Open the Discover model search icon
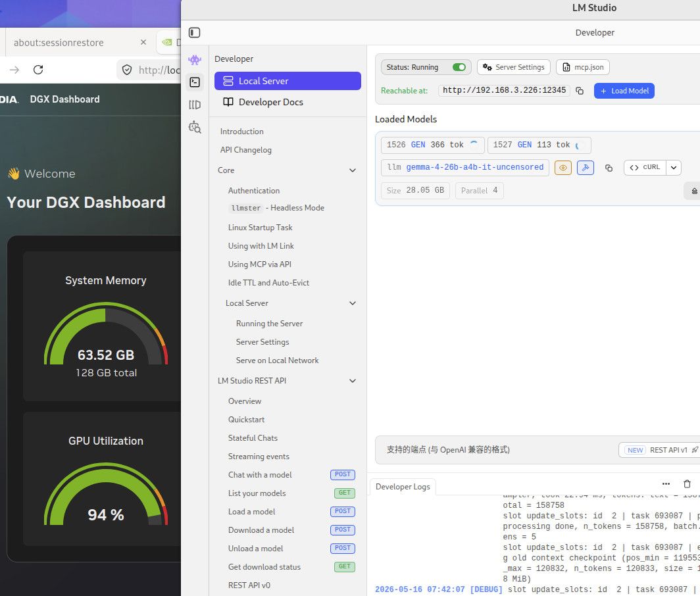The width and height of the screenshot is (700, 596). [195, 127]
